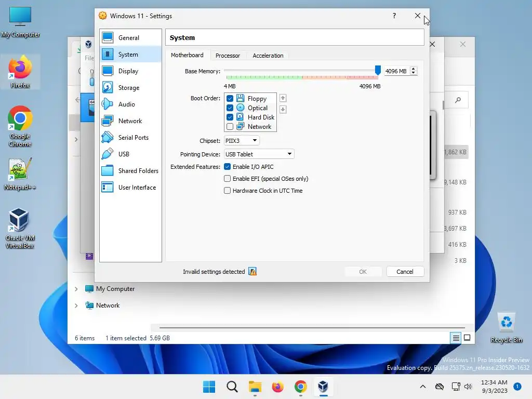Select the 937 KB file row
The width and height of the screenshot is (532, 399).
456,212
